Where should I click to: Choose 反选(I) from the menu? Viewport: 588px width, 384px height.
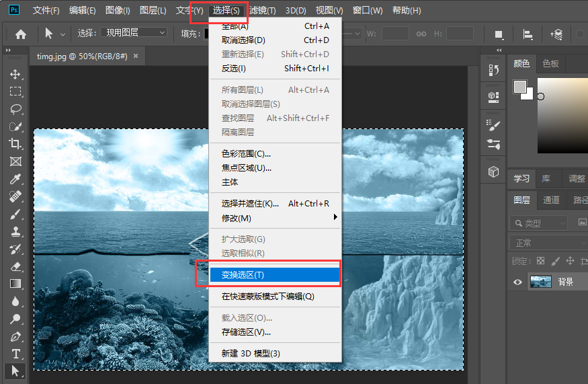coord(276,69)
